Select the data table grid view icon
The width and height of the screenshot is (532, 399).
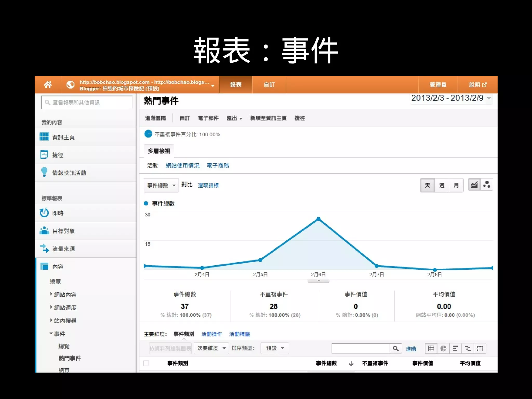pos(431,348)
